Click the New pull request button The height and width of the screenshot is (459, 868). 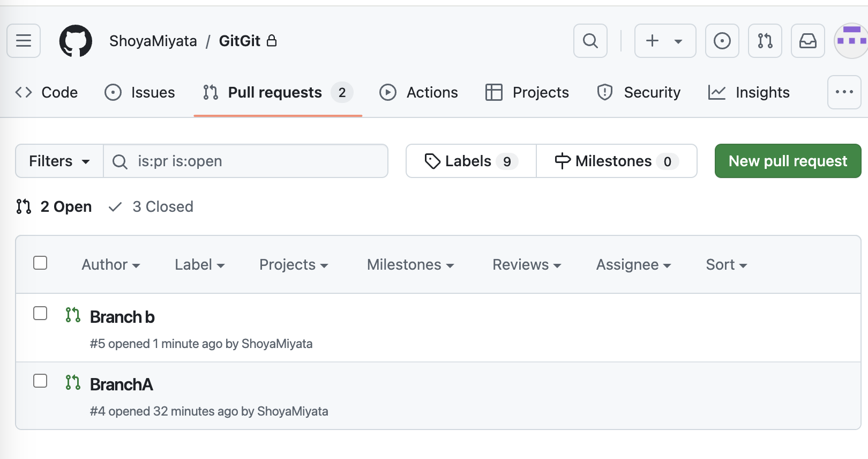click(x=788, y=161)
